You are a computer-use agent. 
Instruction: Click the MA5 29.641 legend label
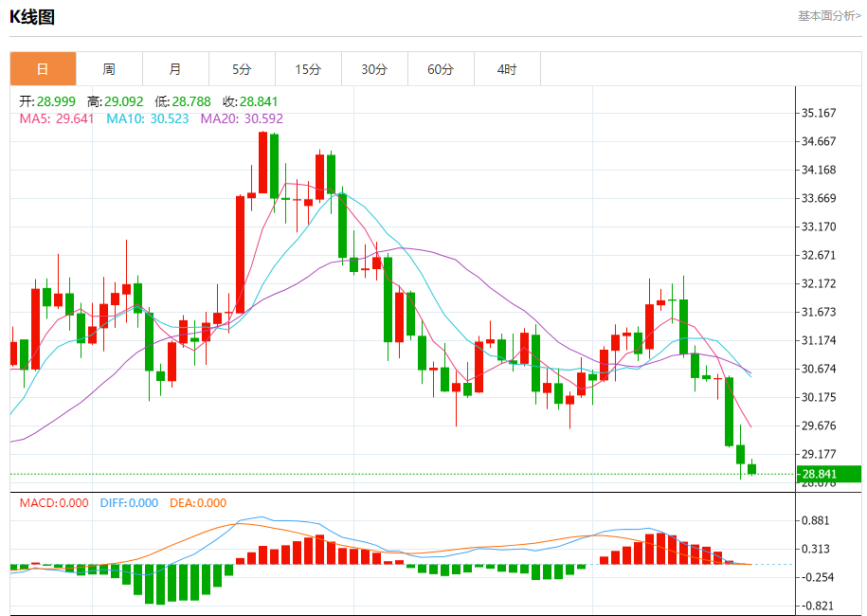pyautogui.click(x=57, y=118)
